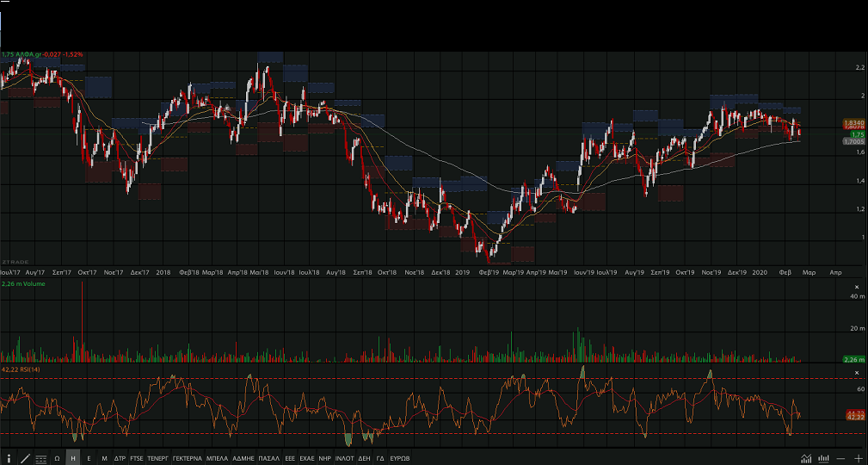Close the RSI panel with X
Screen dimensions: 868x465
(856, 369)
